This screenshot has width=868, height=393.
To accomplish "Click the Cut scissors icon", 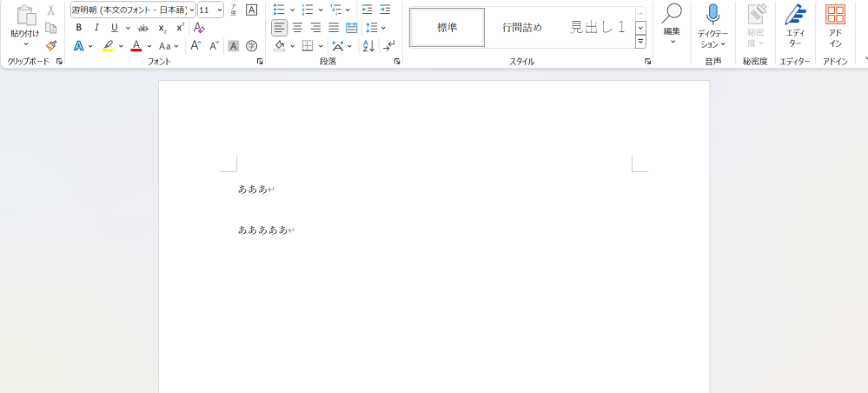I will point(51,10).
